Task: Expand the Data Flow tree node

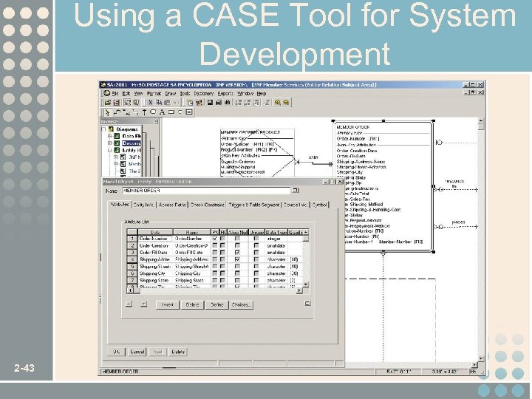Action: click(109, 136)
